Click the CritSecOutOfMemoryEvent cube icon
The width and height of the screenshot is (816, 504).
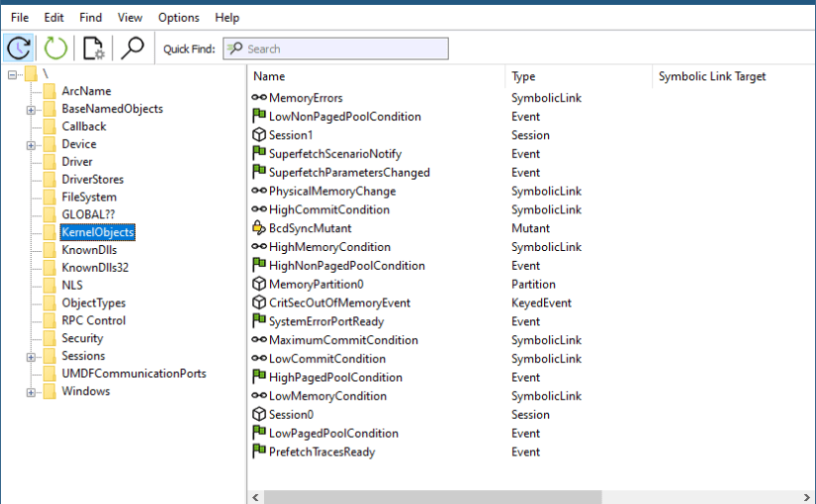259,302
